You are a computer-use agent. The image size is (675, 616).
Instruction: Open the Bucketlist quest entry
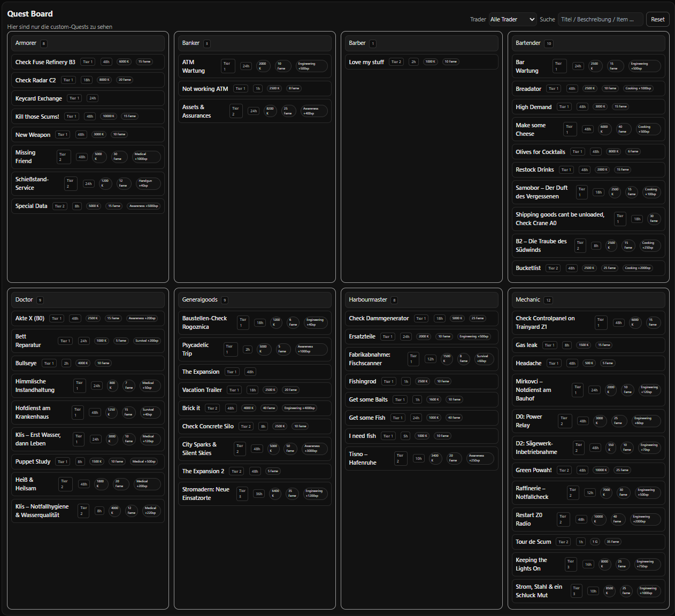point(528,268)
